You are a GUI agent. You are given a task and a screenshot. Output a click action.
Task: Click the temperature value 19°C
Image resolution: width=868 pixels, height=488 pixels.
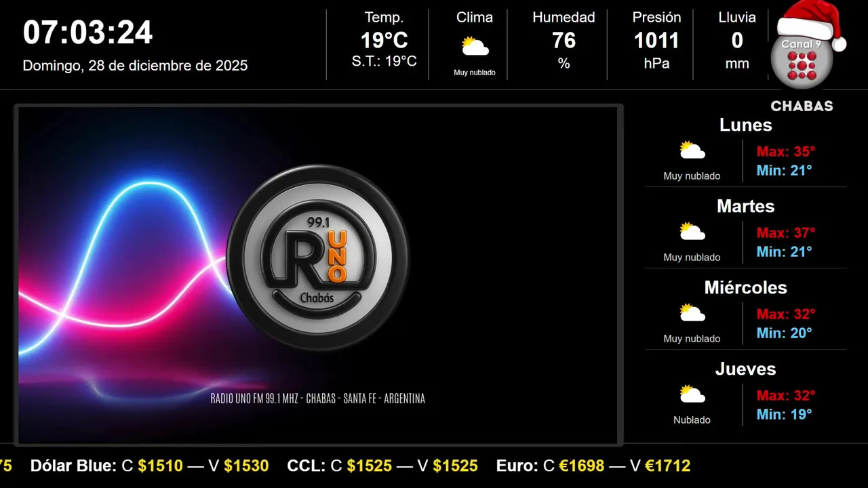point(384,41)
